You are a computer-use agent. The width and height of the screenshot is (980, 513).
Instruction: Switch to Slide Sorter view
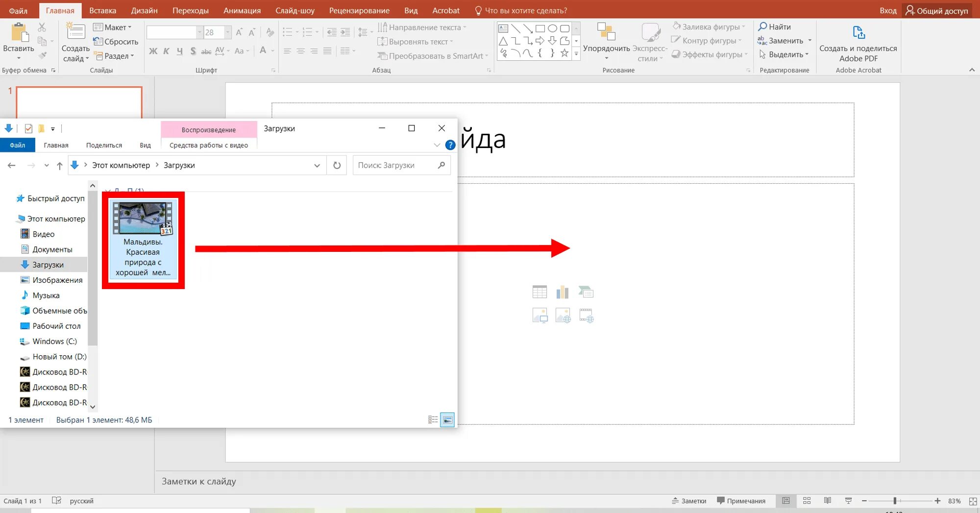pyautogui.click(x=807, y=501)
